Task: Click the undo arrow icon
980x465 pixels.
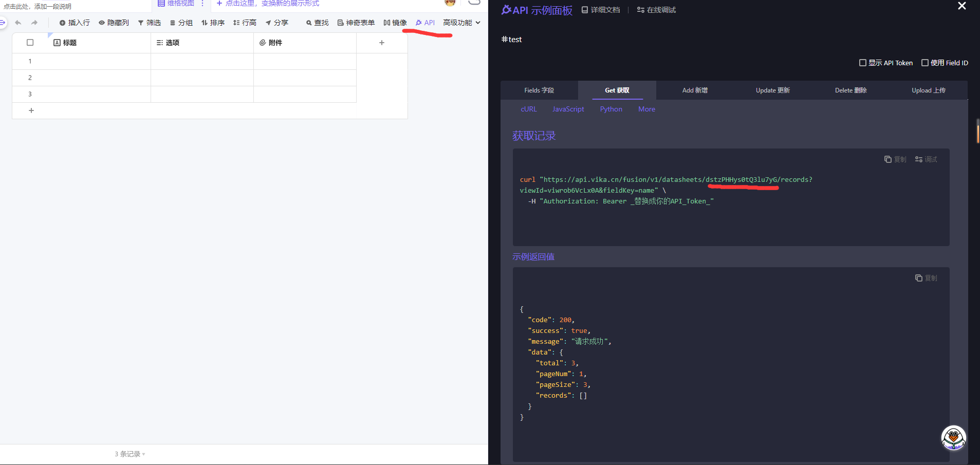Action: click(x=18, y=23)
